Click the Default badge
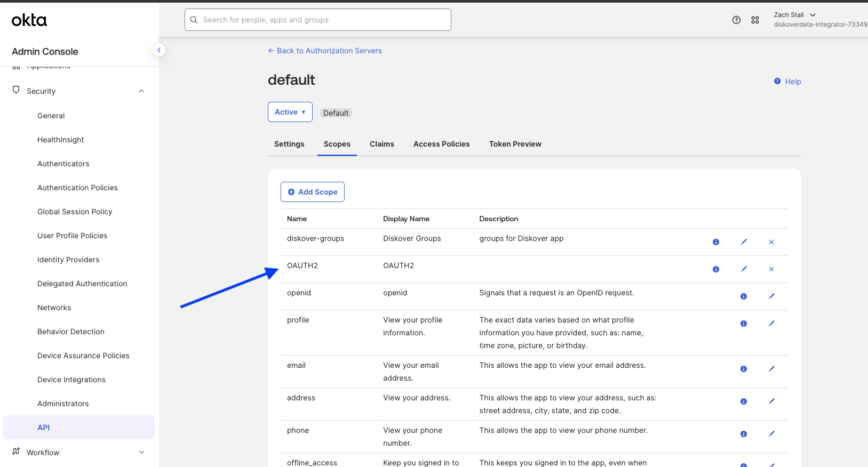Screen dimensions: 868x467 tap(336, 113)
